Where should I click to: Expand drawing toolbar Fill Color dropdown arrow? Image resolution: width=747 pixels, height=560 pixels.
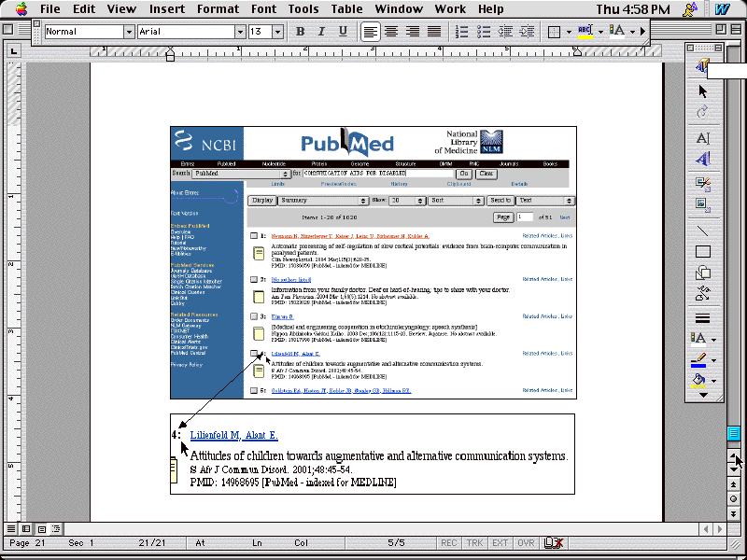[x=713, y=381]
